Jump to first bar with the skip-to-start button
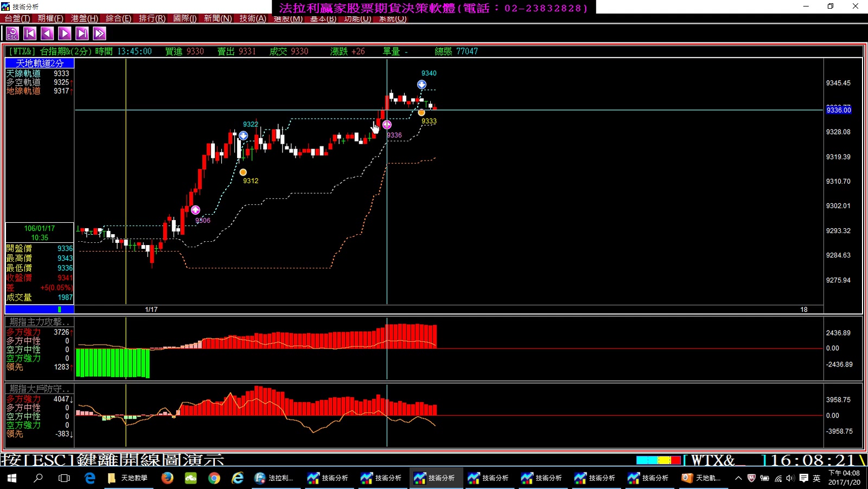 tap(30, 34)
